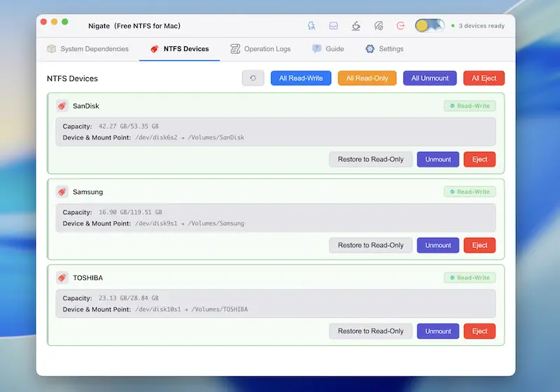Click the TOSHIBA drive icon
The image size is (560, 392).
pos(62,278)
